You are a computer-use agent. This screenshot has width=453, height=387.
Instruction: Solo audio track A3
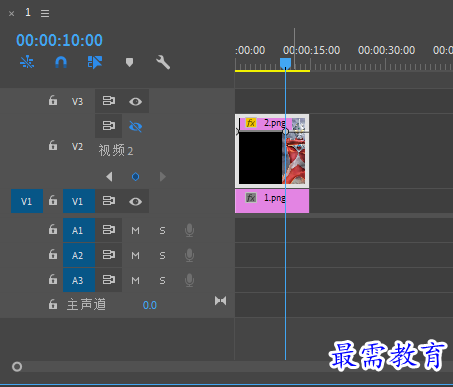click(162, 280)
